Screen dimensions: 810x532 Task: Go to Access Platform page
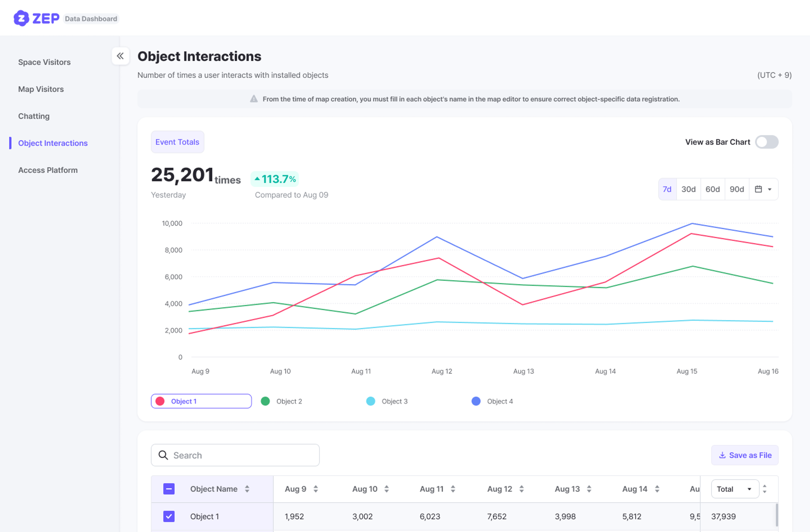[x=48, y=170]
